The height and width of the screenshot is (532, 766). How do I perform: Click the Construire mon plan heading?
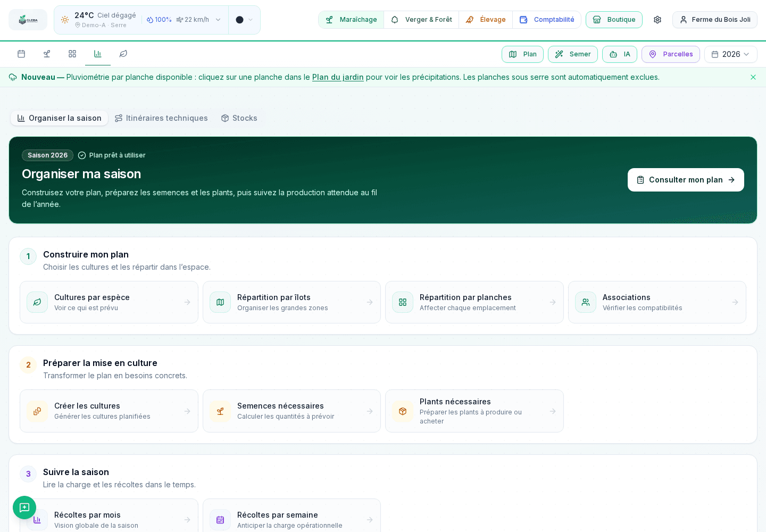click(x=86, y=254)
